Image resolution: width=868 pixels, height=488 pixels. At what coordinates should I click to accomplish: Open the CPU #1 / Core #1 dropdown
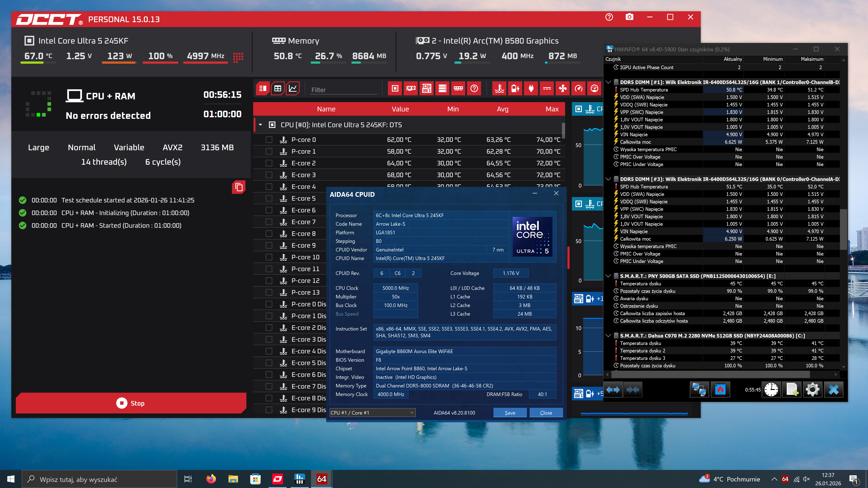(372, 413)
